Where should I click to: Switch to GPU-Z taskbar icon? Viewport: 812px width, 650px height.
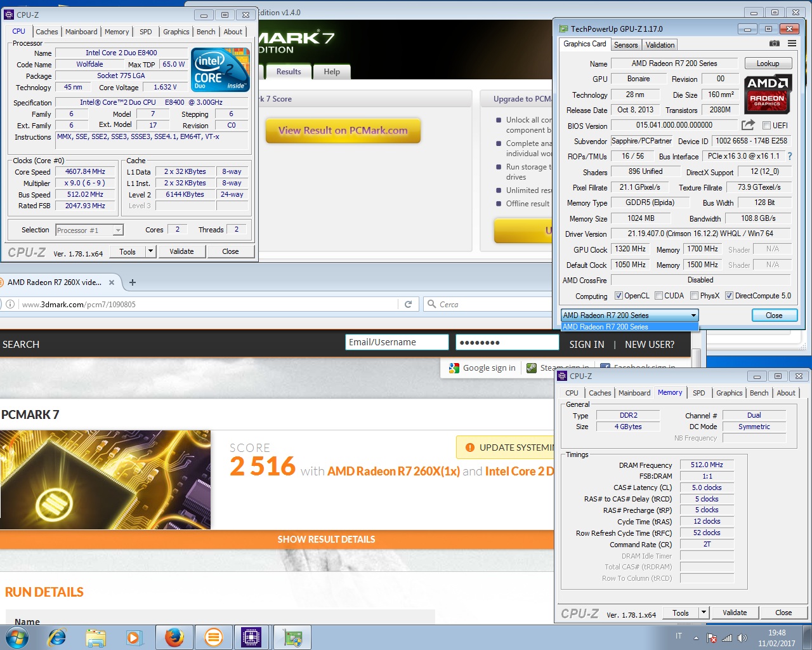(x=292, y=637)
